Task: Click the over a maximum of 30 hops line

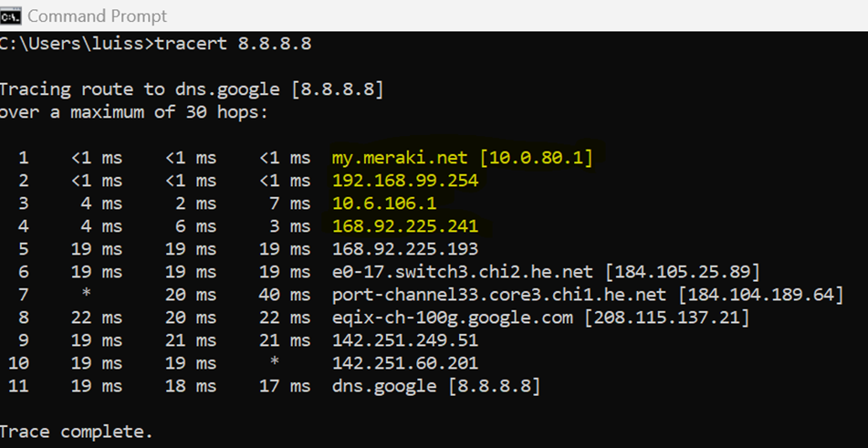Action: pos(134,112)
